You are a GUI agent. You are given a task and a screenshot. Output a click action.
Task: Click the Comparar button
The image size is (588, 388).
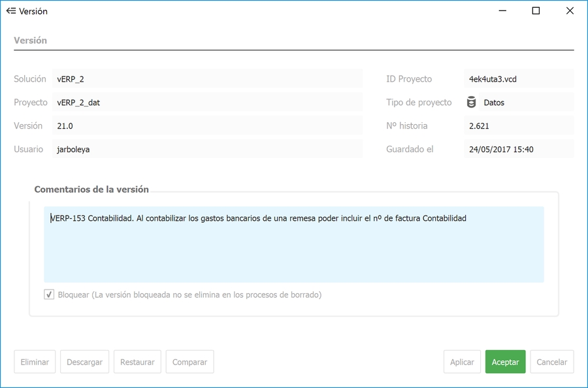(189, 362)
